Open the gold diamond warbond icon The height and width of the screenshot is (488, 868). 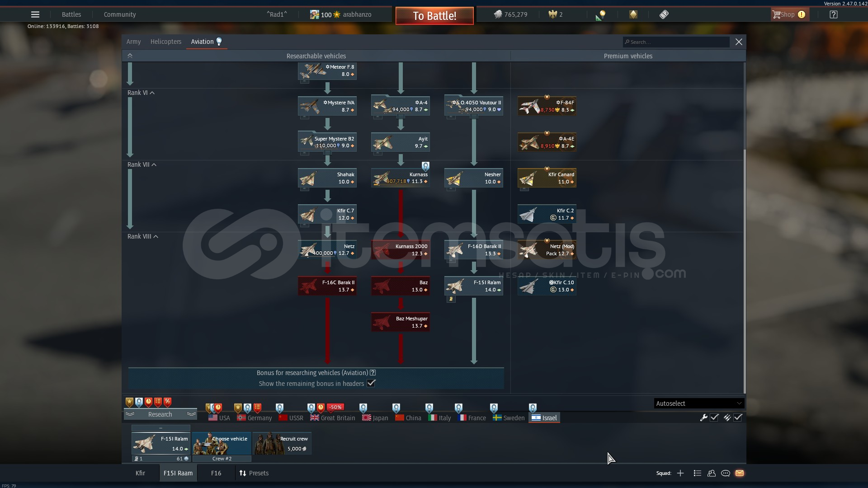(633, 14)
